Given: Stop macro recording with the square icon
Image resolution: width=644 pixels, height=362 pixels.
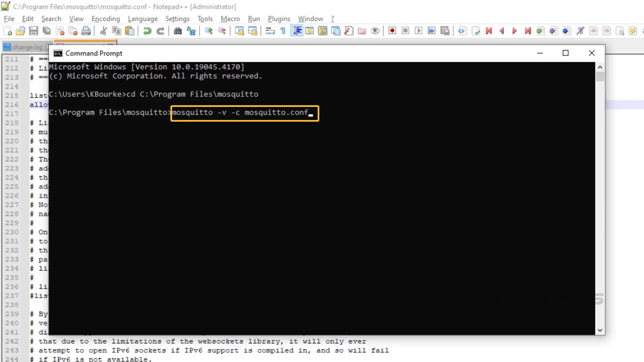Looking at the screenshot, I should point(405,31).
